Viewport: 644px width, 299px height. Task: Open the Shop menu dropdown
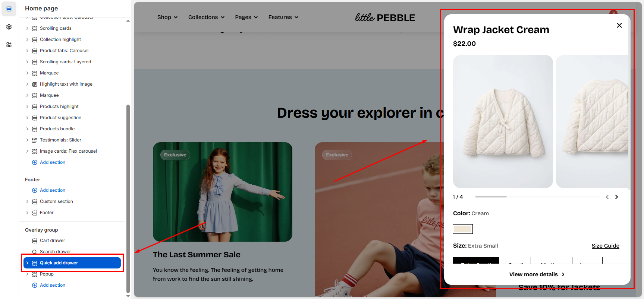click(167, 17)
